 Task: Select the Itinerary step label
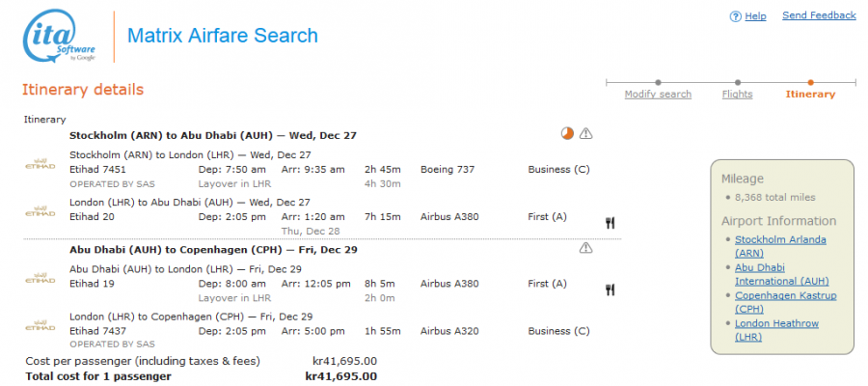tap(810, 95)
